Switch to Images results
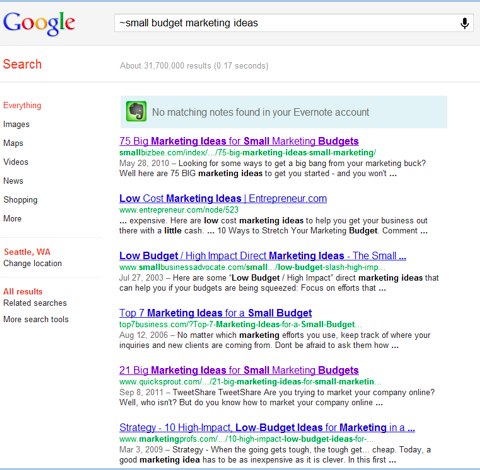The height and width of the screenshot is (470, 480). click(x=16, y=124)
